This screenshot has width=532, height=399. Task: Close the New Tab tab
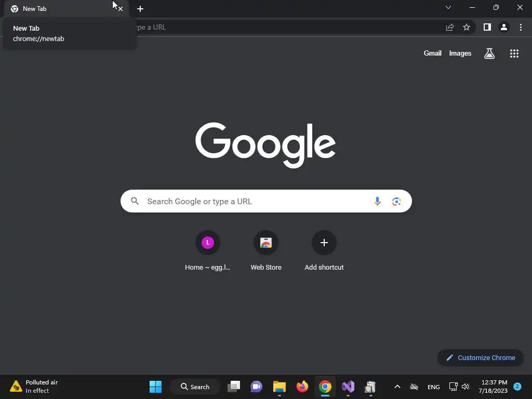(x=121, y=9)
